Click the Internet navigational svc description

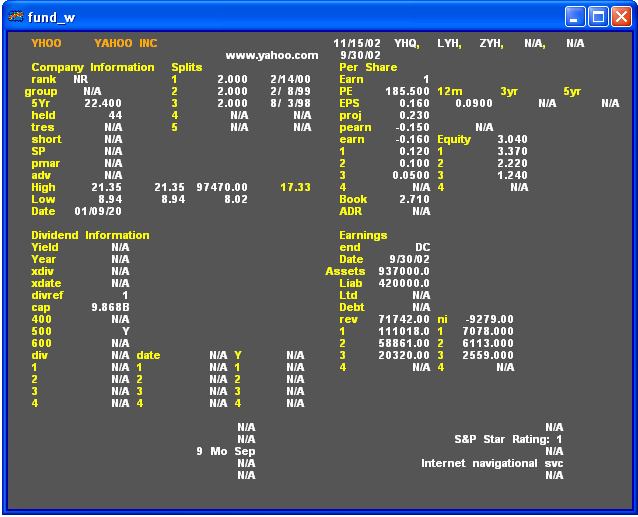coord(492,463)
